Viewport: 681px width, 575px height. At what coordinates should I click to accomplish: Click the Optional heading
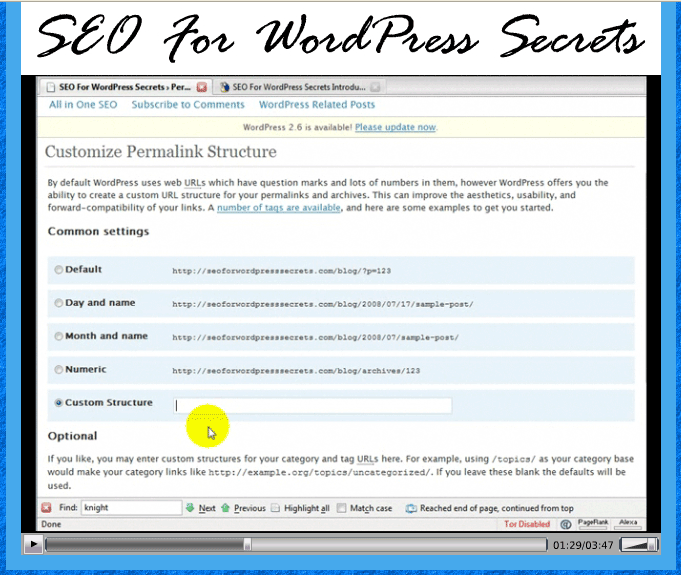pyautogui.click(x=73, y=436)
